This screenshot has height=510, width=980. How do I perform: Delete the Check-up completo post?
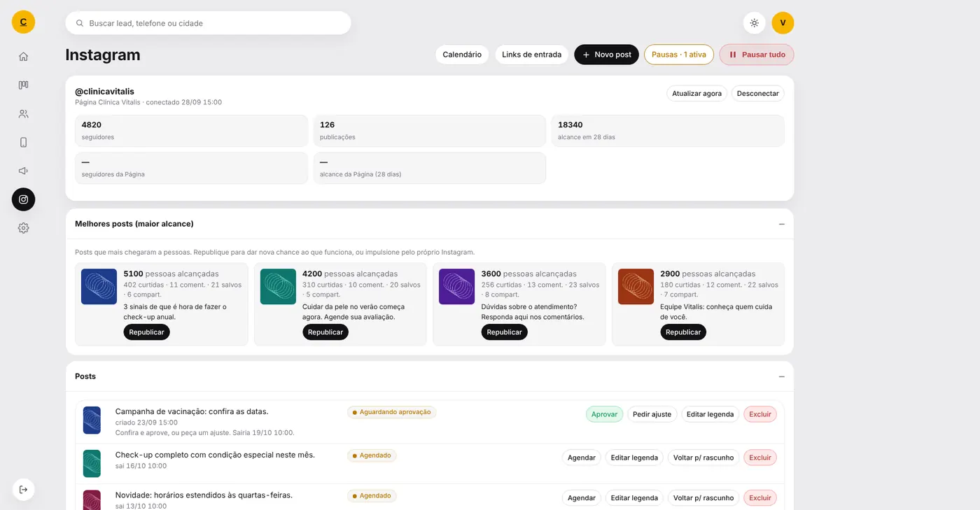(x=760, y=458)
